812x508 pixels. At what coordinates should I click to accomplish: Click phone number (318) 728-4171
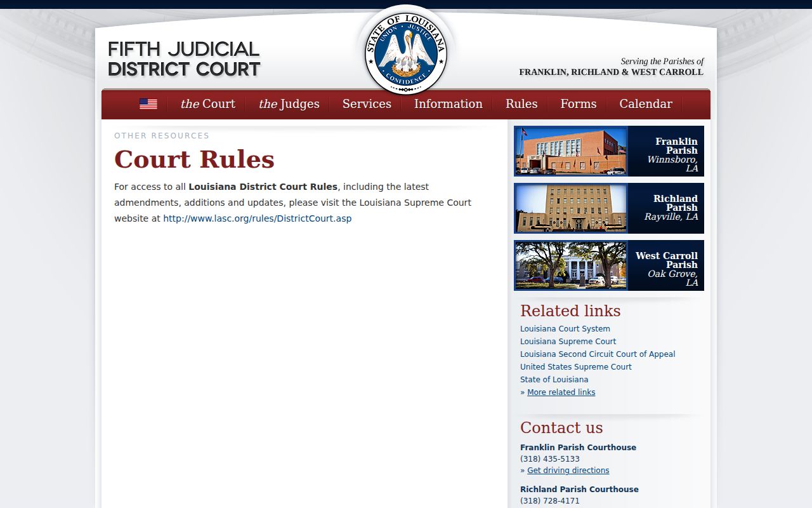pos(550,501)
